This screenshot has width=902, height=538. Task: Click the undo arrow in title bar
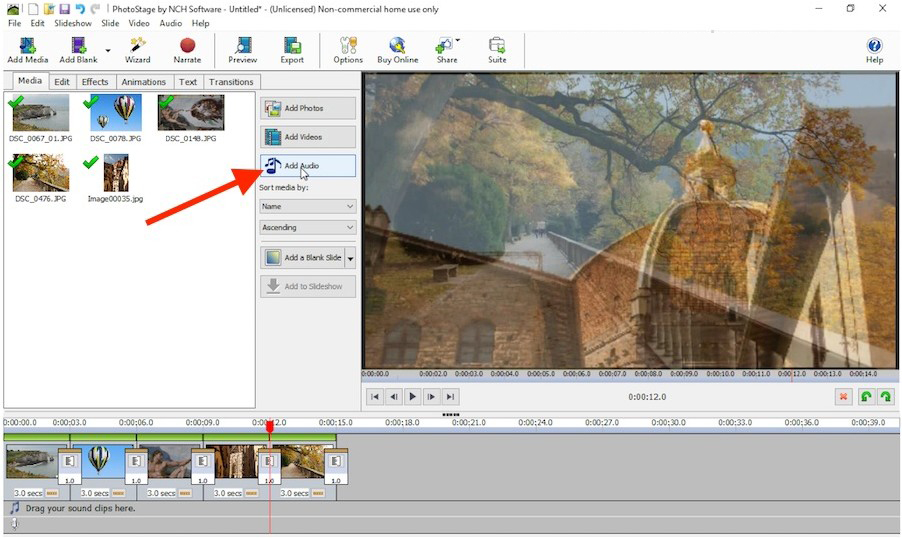pos(80,9)
